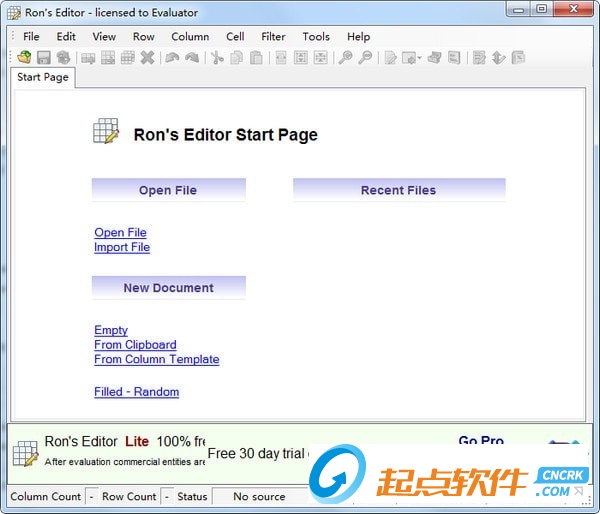Click the delete X toolbar icon
Image resolution: width=600 pixels, height=514 pixels.
[x=147, y=58]
